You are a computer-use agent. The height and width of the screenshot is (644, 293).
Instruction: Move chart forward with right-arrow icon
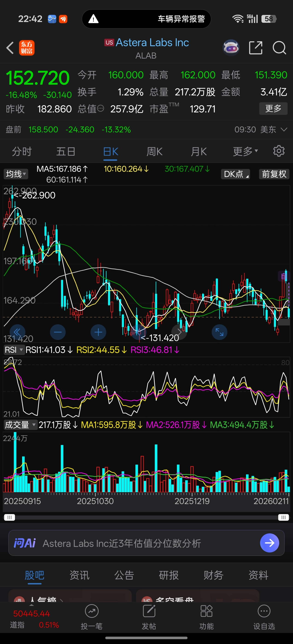179,332
